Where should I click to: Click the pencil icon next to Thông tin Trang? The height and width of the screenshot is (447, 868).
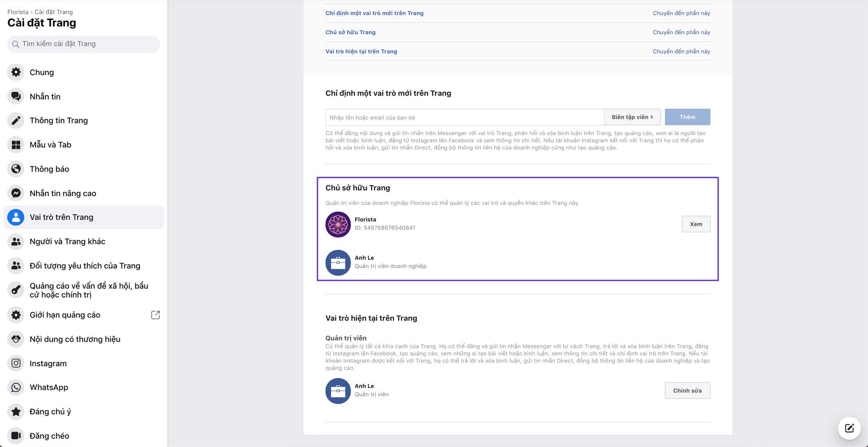point(16,120)
